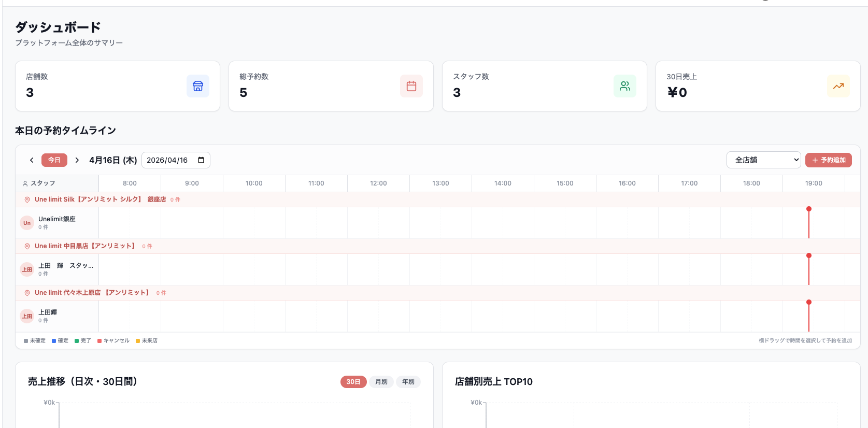
Task: Click the 12:00 time column header
Action: (378, 183)
